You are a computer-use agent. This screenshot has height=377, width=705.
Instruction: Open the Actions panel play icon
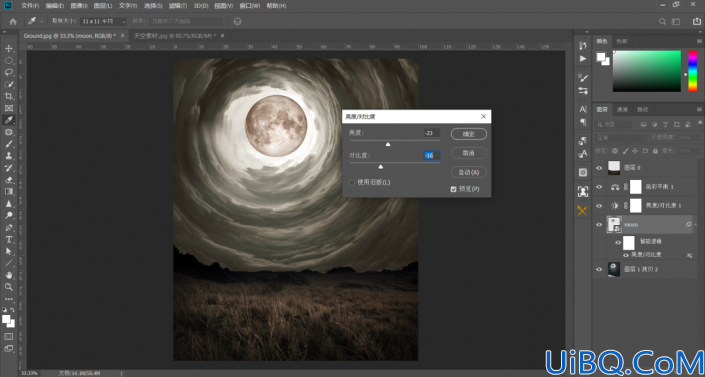pyautogui.click(x=583, y=58)
